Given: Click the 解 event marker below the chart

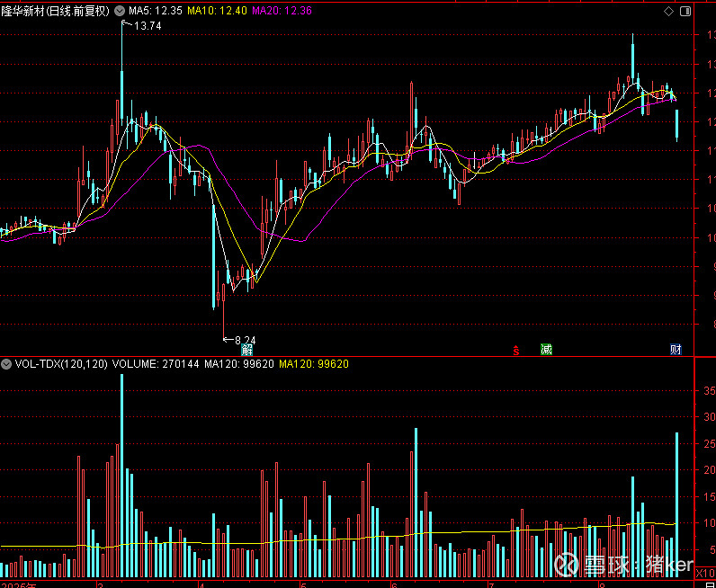Looking at the screenshot, I should click(x=247, y=350).
